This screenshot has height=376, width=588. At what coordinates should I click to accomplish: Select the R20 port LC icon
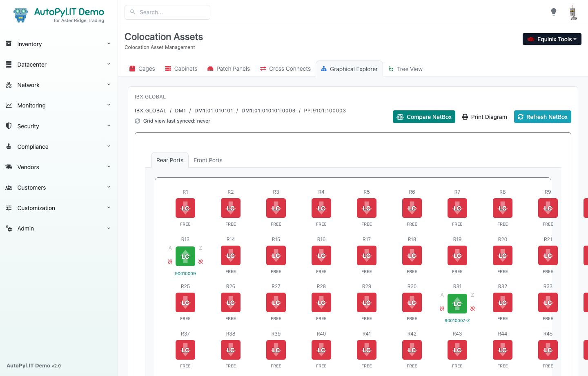[x=503, y=255]
